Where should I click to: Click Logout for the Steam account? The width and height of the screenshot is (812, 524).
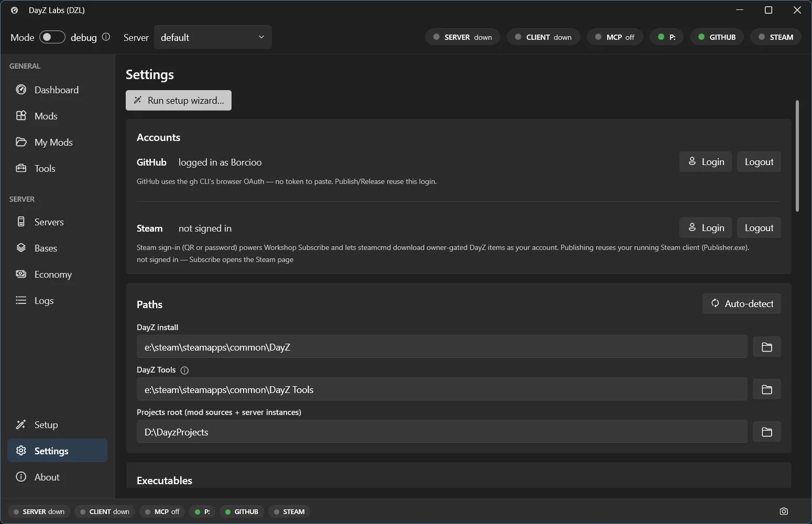pyautogui.click(x=759, y=227)
